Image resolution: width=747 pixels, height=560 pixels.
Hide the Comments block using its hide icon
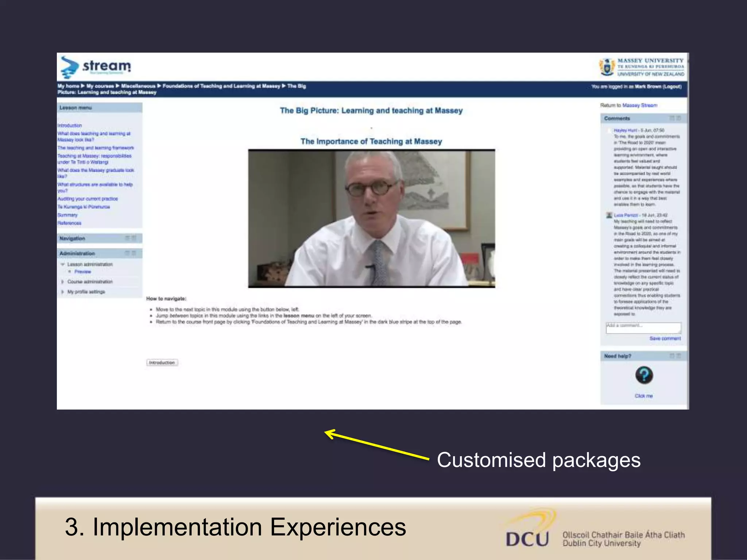(672, 118)
